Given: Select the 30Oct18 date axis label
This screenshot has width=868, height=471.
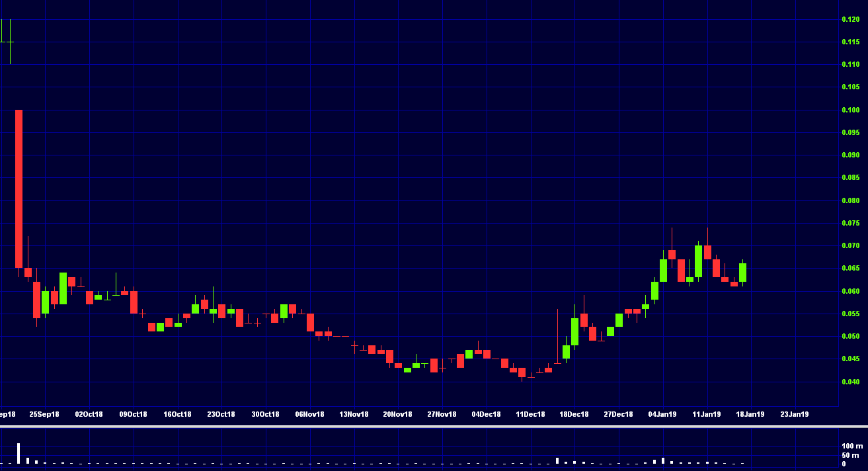Looking at the screenshot, I should pyautogui.click(x=266, y=414).
